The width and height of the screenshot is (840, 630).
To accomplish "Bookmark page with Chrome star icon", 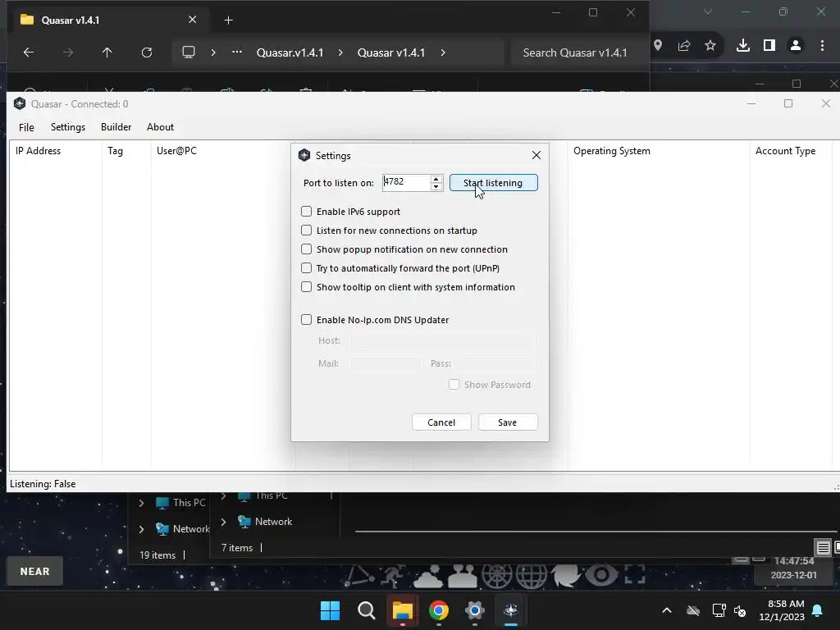I will [710, 46].
